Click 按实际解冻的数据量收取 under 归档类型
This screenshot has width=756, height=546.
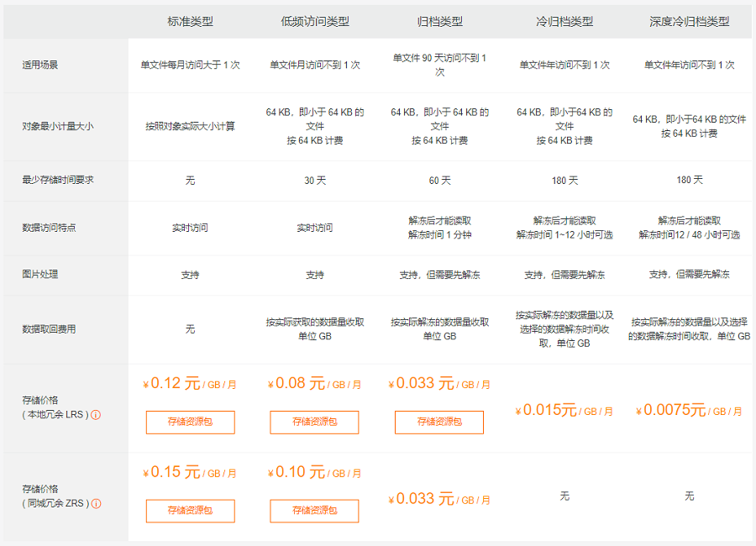point(439,329)
